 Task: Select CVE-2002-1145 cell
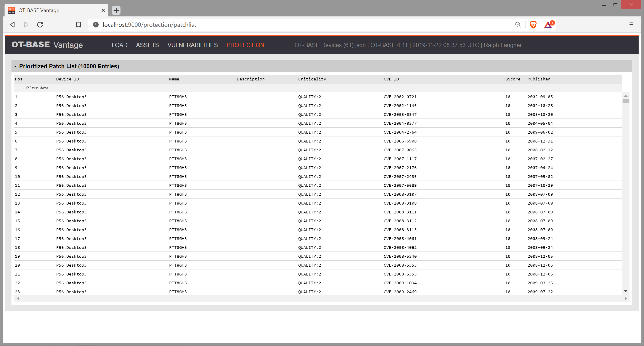point(400,106)
